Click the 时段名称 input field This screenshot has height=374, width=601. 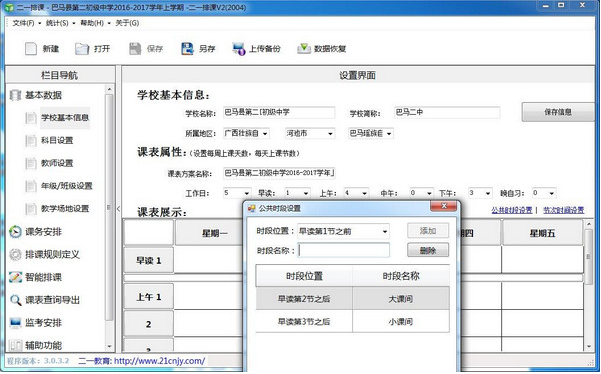(x=344, y=251)
